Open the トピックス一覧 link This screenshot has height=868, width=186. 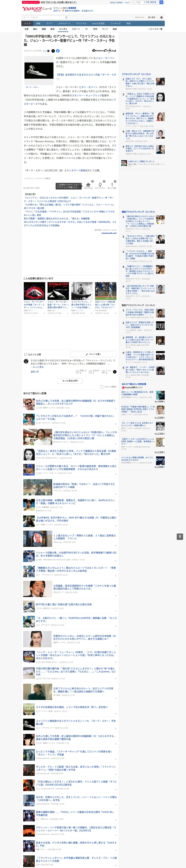coord(155,29)
